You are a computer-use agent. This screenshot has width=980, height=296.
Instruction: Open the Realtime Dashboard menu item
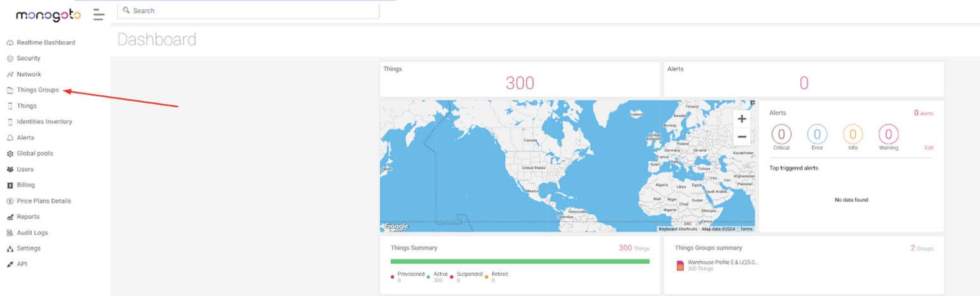pyautogui.click(x=46, y=42)
